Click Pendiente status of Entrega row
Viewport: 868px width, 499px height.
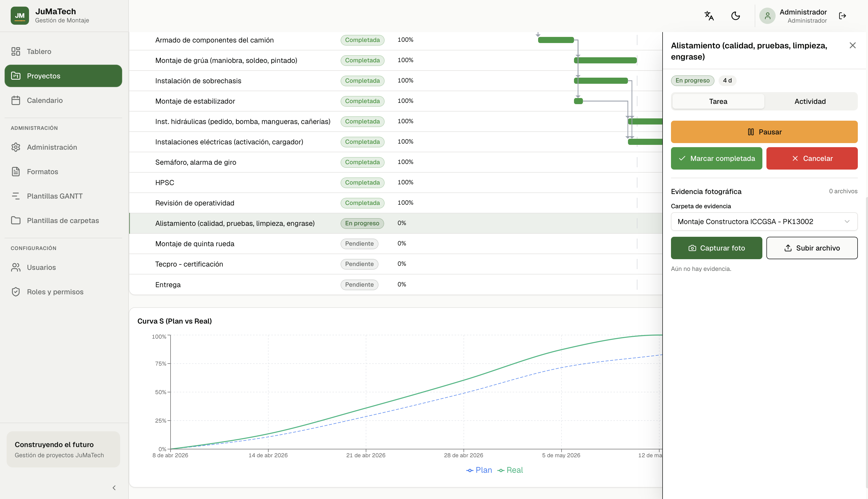[359, 285]
